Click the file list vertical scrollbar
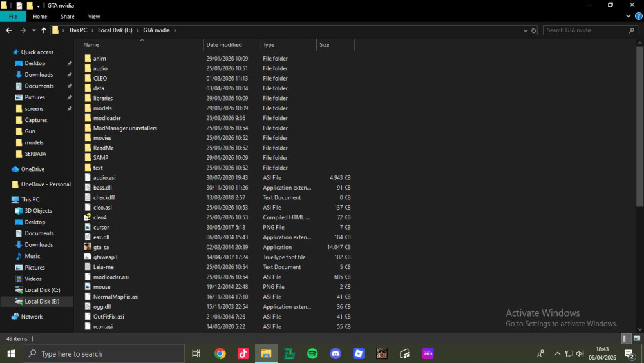This screenshot has width=644, height=363. pos(640,128)
